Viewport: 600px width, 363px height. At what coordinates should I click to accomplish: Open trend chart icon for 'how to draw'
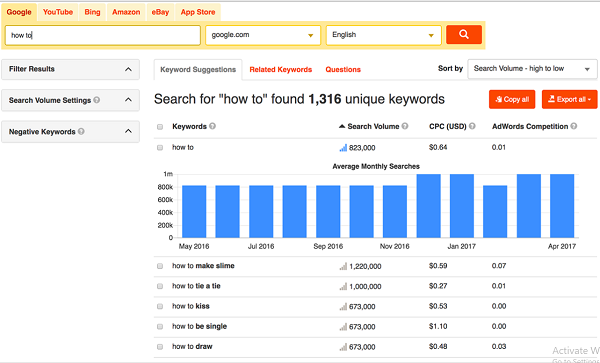343,347
